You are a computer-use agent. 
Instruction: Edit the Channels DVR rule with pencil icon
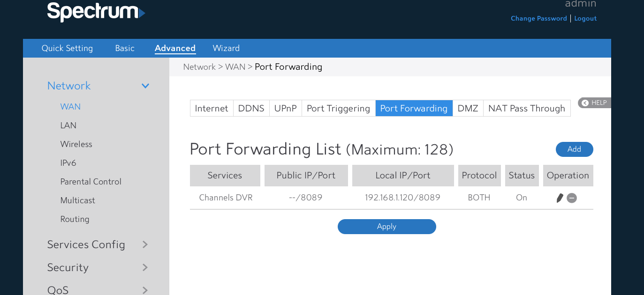pyautogui.click(x=560, y=198)
